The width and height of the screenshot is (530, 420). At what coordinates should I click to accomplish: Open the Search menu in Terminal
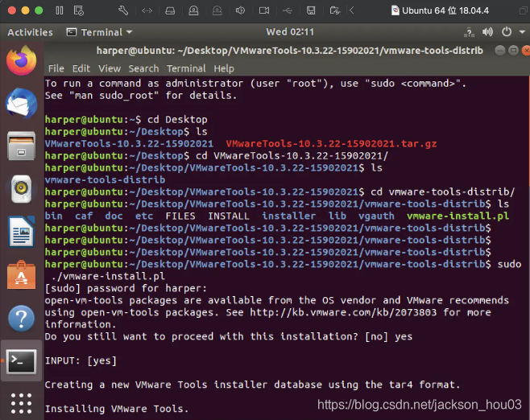coord(143,68)
